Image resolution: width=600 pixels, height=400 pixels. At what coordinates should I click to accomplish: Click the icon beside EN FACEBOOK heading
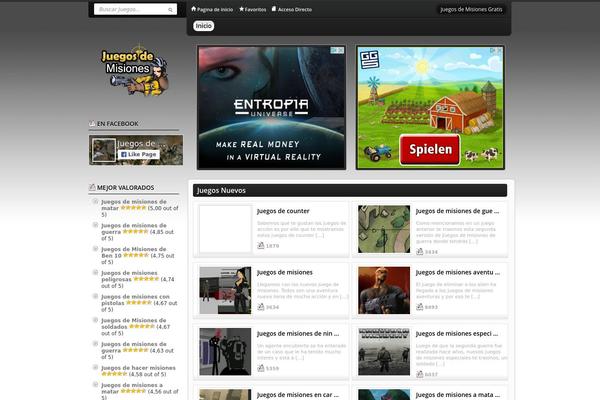(92, 123)
